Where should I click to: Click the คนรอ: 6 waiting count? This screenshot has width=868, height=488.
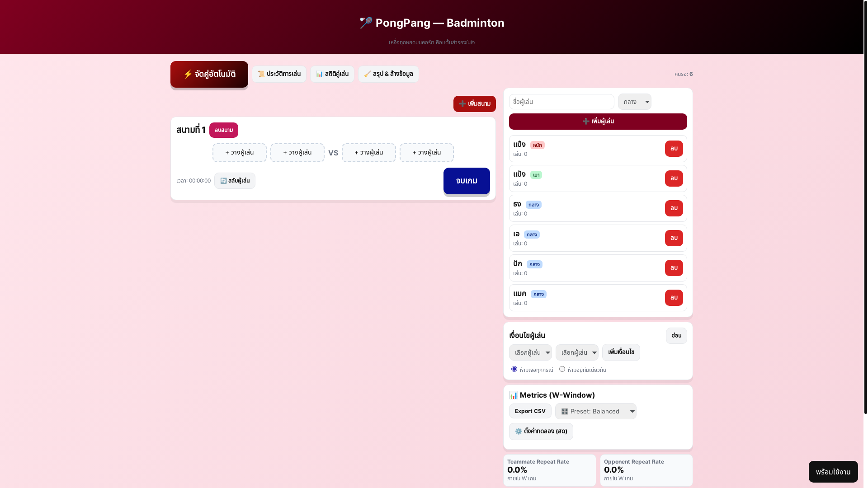[x=683, y=74]
